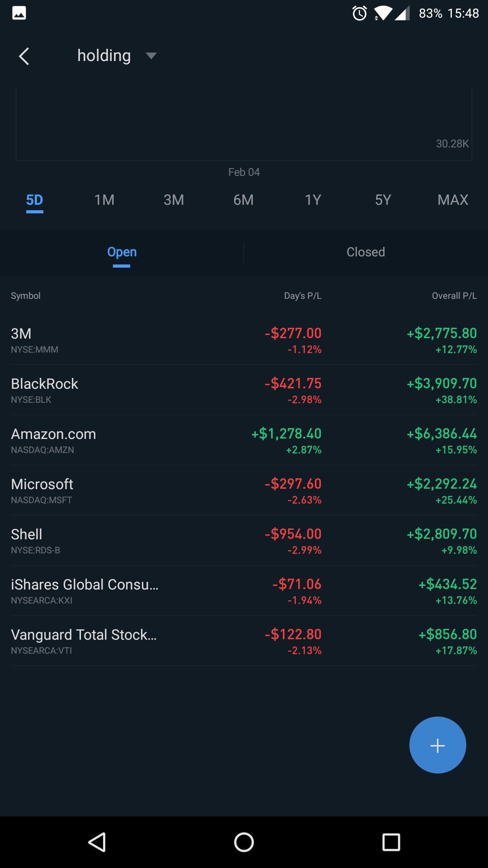The width and height of the screenshot is (488, 868).
Task: Tap the portfolio chart area
Action: [x=244, y=123]
